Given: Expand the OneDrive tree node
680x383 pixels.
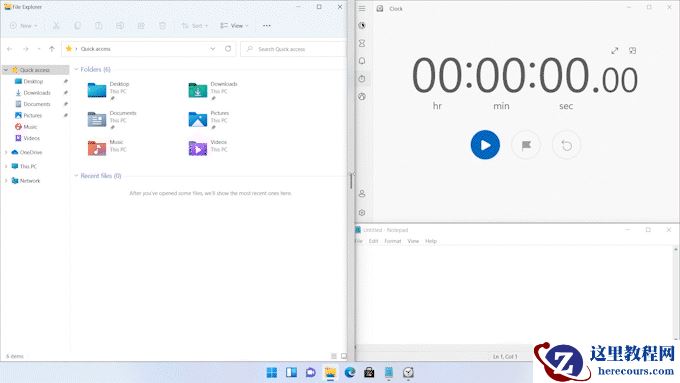Looking at the screenshot, I should pyautogui.click(x=6, y=152).
